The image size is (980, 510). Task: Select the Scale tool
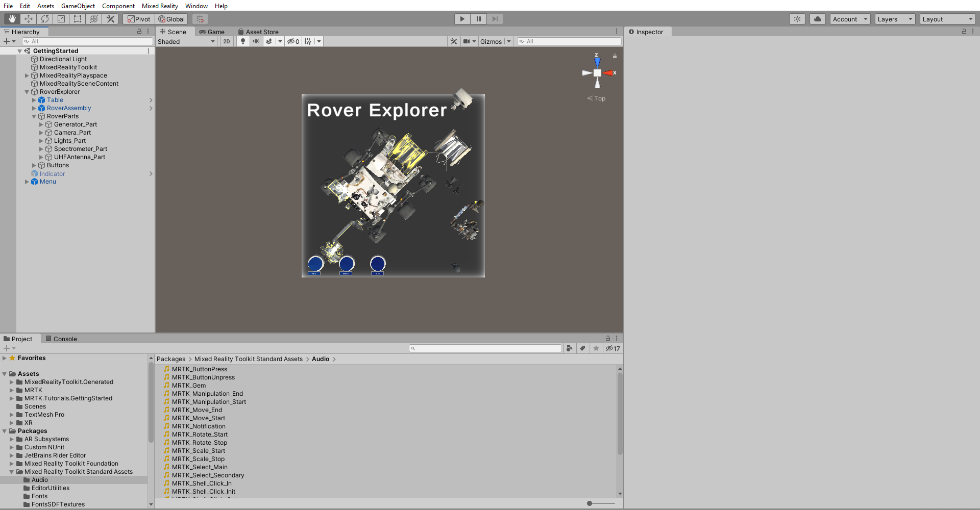61,19
